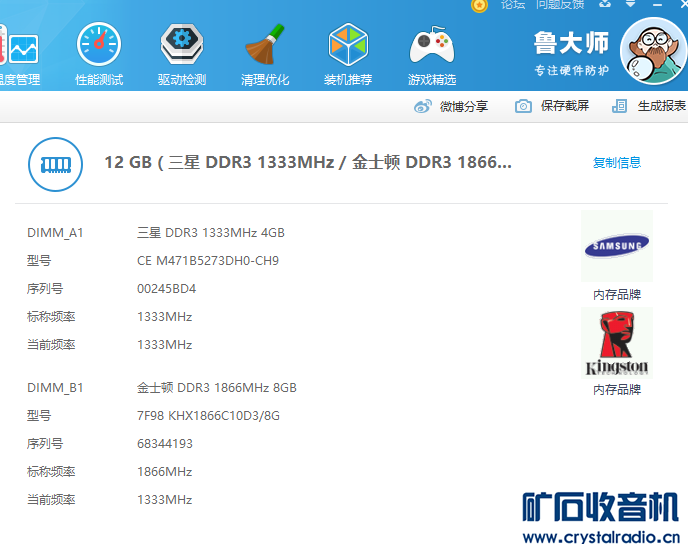Open 性能测试 performance test gauge icon
Screen dimensions: 688x550
point(99,44)
